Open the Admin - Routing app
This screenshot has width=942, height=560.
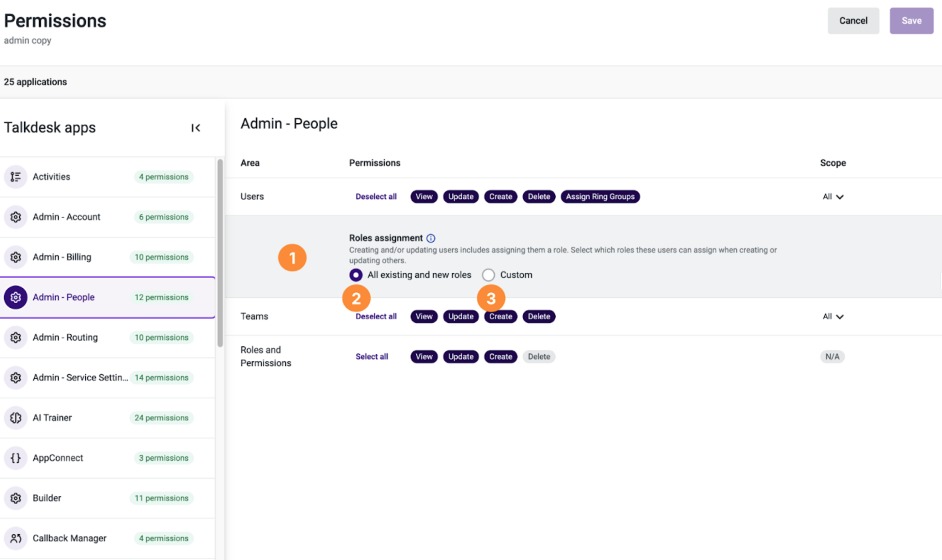(108, 337)
